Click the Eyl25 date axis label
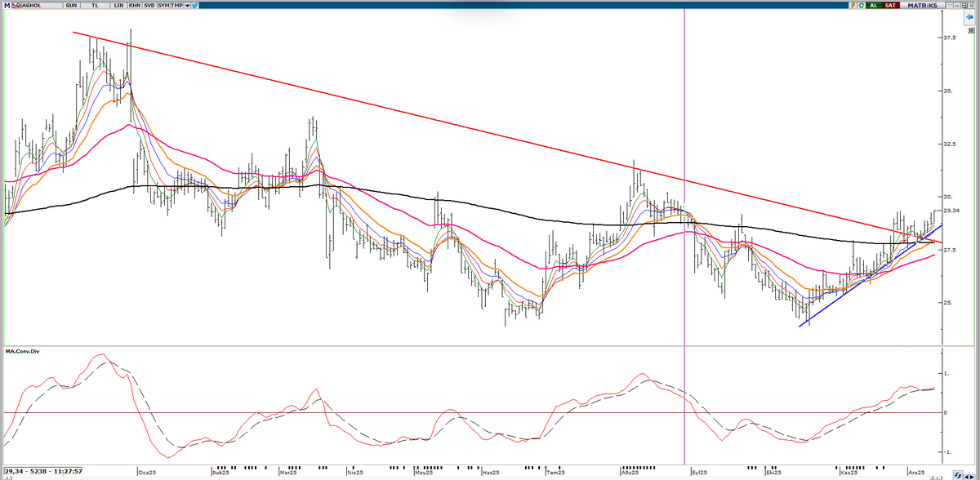Image resolution: width=980 pixels, height=480 pixels. click(x=700, y=472)
